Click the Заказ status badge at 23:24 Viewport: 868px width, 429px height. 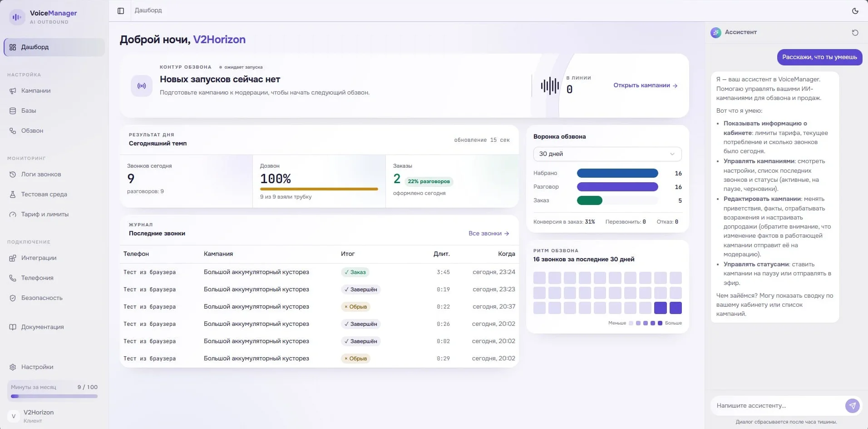point(355,272)
